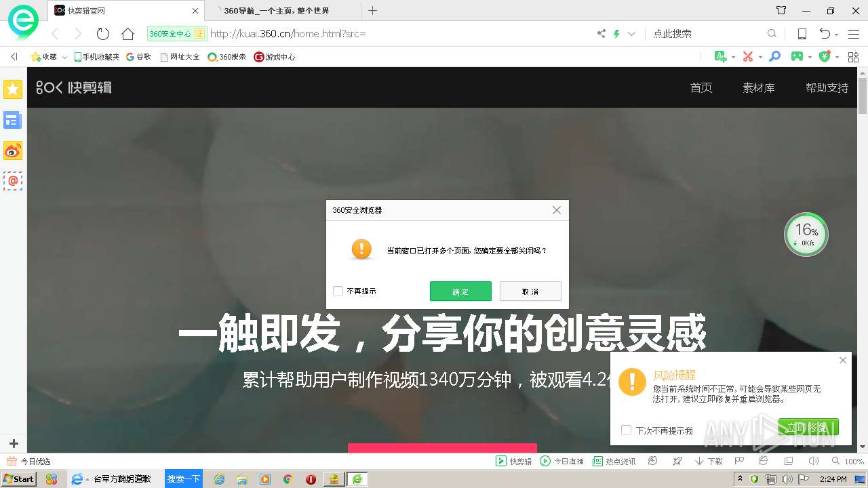The height and width of the screenshot is (488, 868).
Task: Go back with the back arrow
Action: coord(55,33)
